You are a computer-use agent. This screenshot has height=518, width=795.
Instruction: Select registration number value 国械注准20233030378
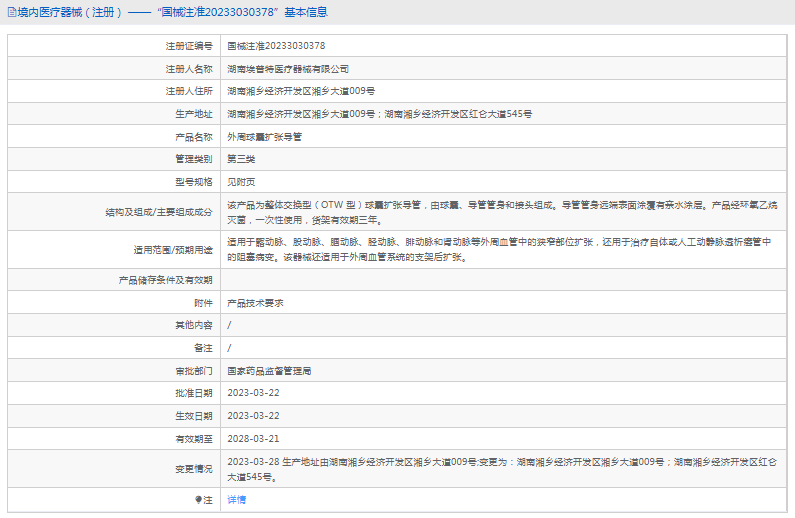(276, 46)
